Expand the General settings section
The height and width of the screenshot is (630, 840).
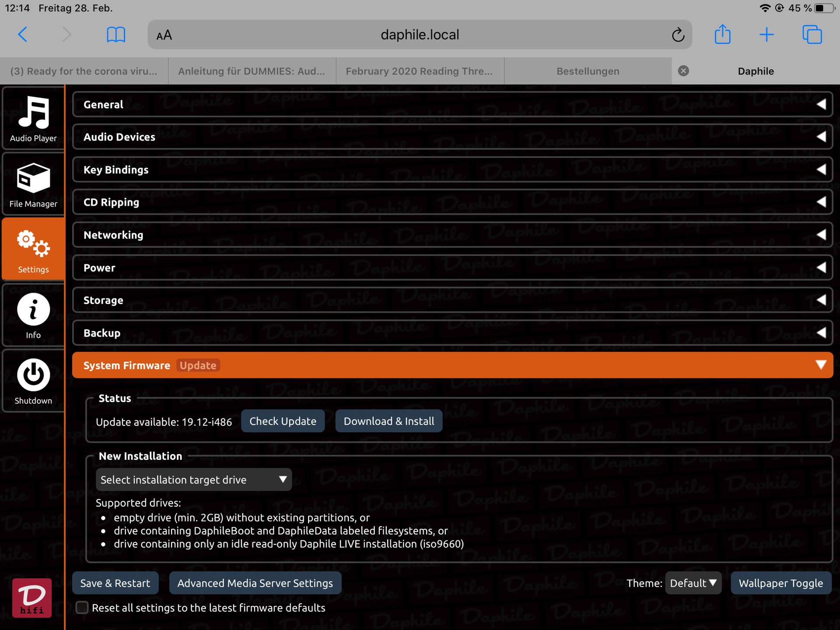point(453,104)
